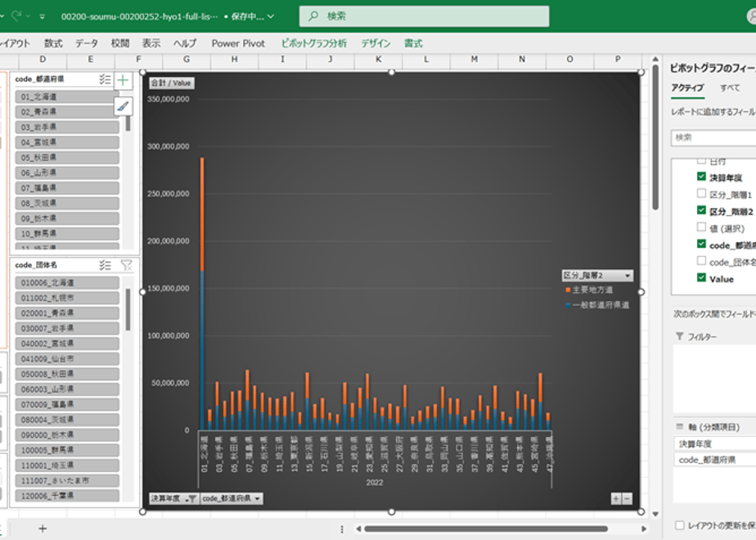The image size is (756, 540).
Task: Open the ピボットグラフ分析 tab
Action: point(314,43)
